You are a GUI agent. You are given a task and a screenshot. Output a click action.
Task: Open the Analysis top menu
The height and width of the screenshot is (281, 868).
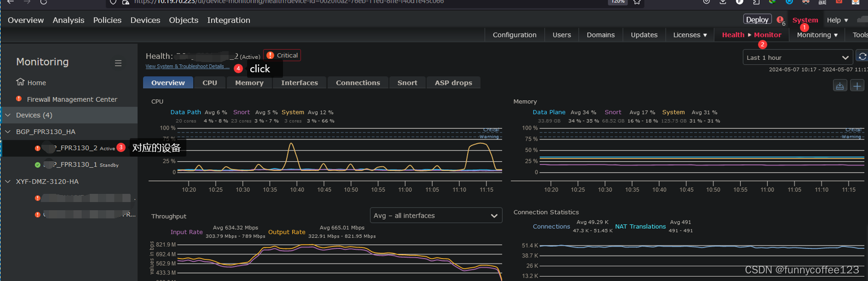click(69, 20)
